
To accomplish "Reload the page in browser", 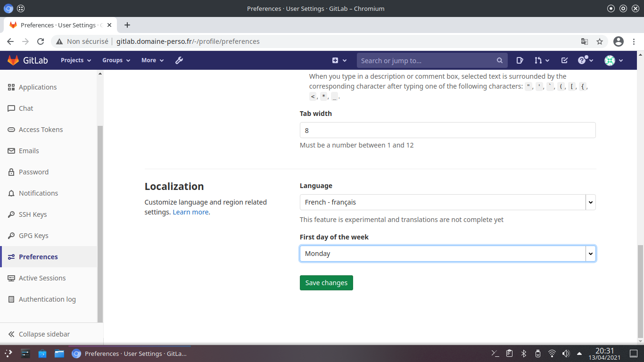I will (41, 41).
